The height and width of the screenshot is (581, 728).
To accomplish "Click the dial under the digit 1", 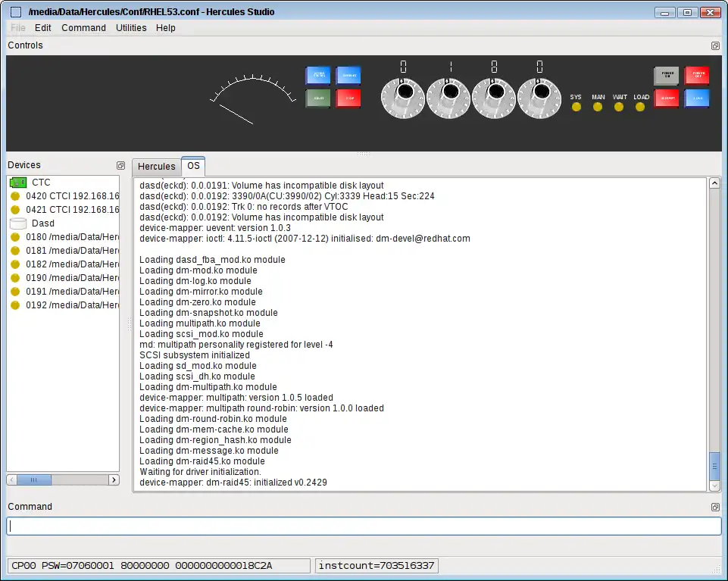I will point(448,98).
